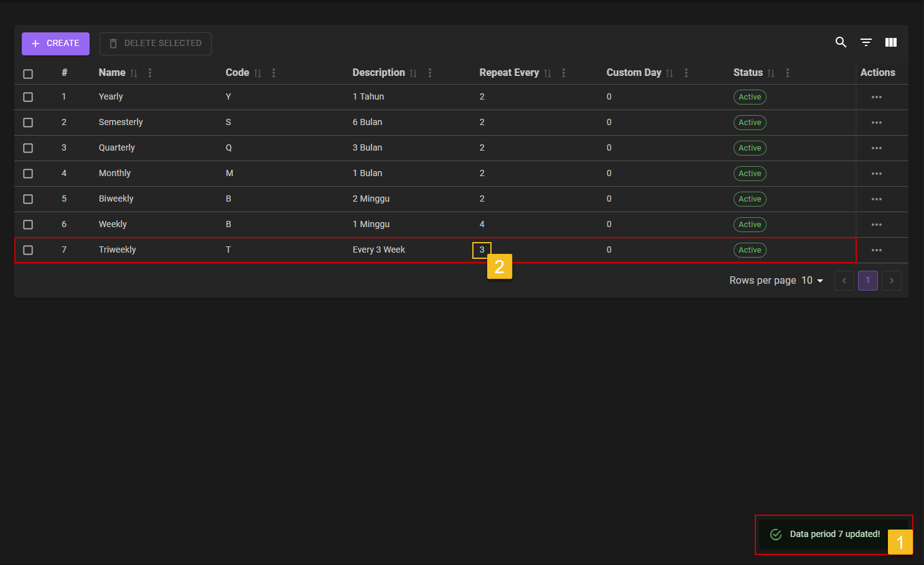
Task: Open the column visibility icon
Action: tap(891, 42)
